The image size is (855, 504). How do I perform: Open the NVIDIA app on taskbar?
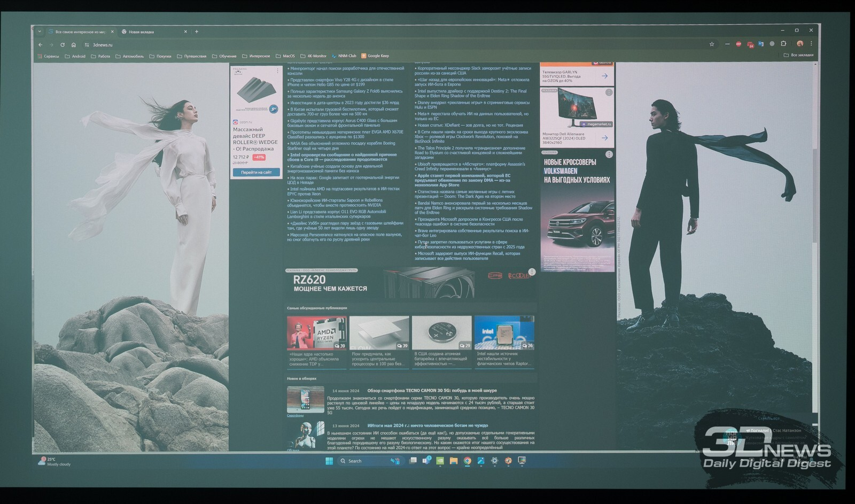click(440, 460)
